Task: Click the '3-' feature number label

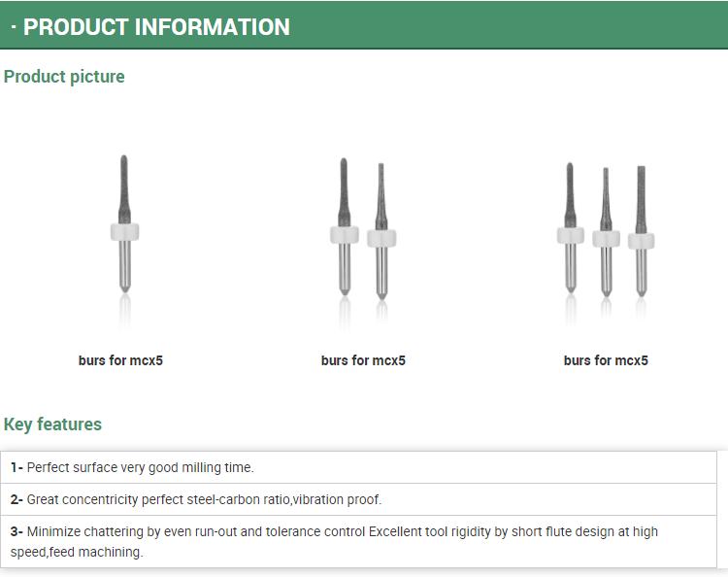Action: tap(17, 532)
